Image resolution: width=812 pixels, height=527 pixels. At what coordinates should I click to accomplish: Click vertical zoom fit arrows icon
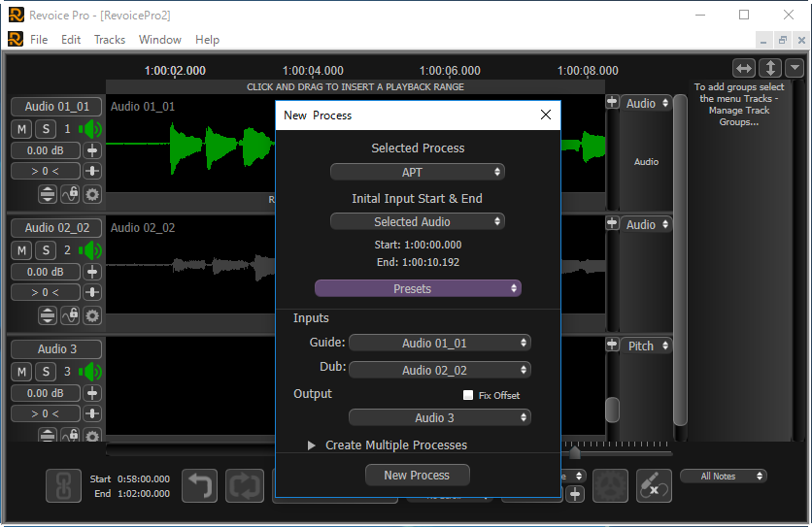point(770,68)
